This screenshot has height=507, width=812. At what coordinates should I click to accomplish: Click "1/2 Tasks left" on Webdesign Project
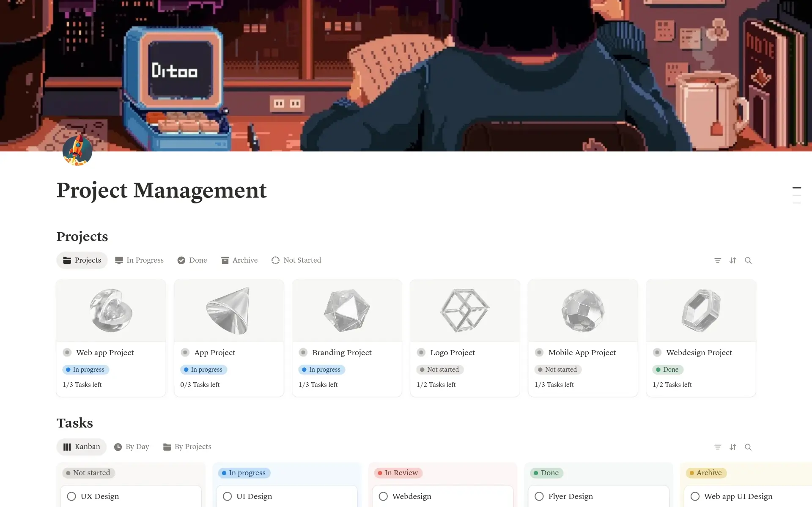672,385
